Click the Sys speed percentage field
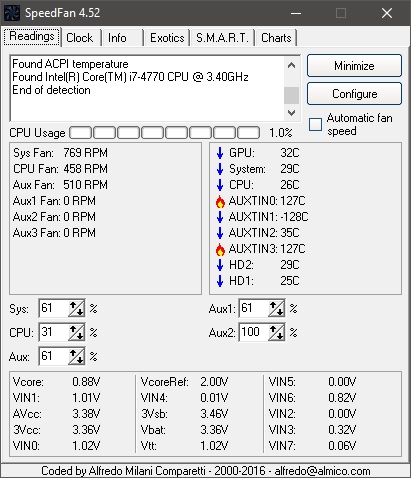Image resolution: width=411 pixels, height=478 pixels. (x=53, y=308)
